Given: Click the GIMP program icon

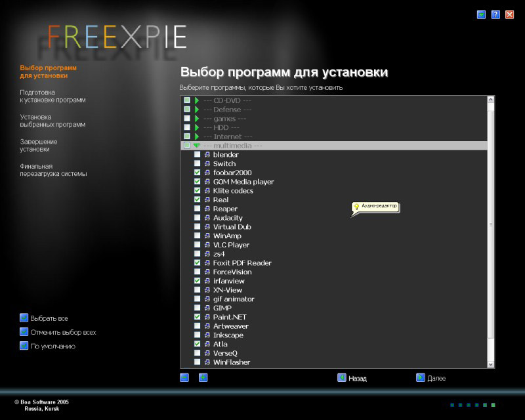Looking at the screenshot, I should 207,308.
